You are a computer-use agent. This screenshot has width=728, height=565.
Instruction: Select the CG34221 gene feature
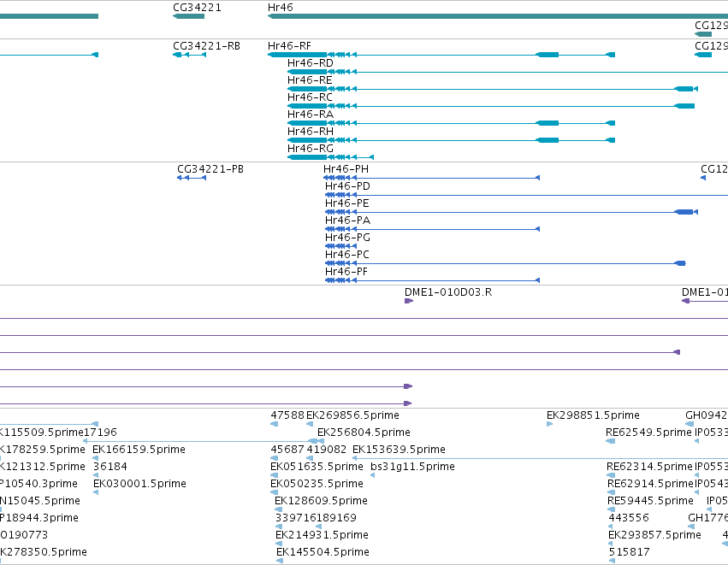188,16
